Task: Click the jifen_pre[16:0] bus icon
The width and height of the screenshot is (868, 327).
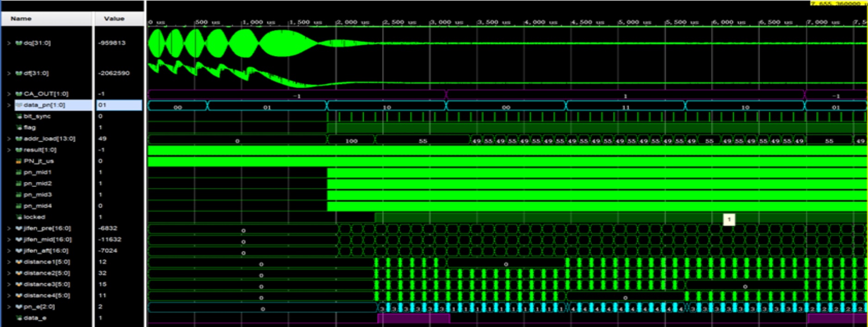Action: tap(19, 228)
